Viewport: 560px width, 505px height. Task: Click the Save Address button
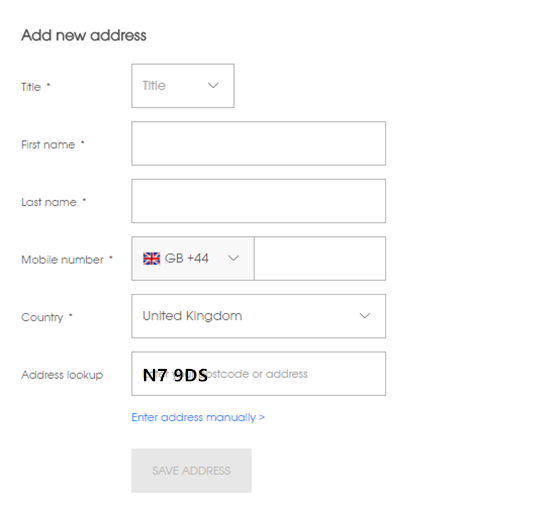[191, 471]
